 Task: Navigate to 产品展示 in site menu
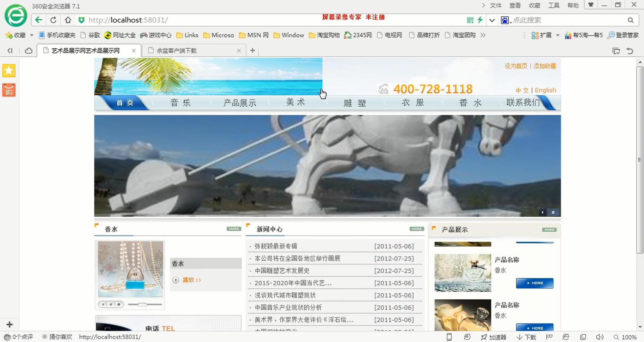click(x=240, y=103)
